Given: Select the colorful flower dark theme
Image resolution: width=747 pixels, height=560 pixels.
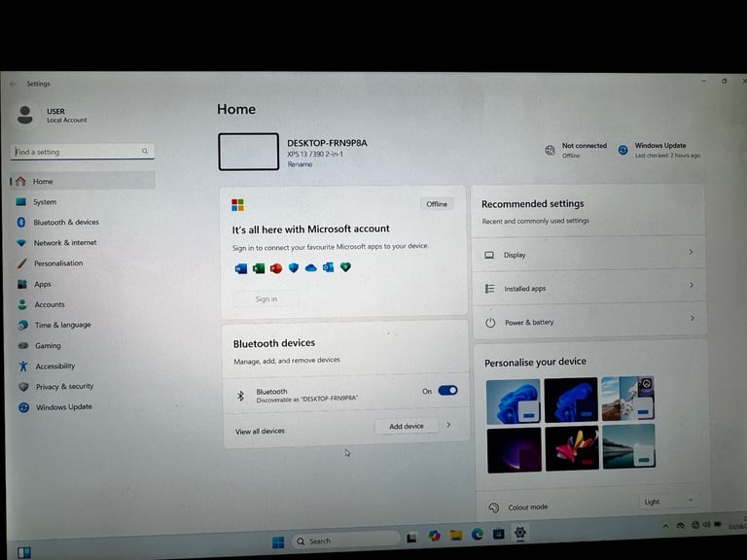Looking at the screenshot, I should pos(572,448).
